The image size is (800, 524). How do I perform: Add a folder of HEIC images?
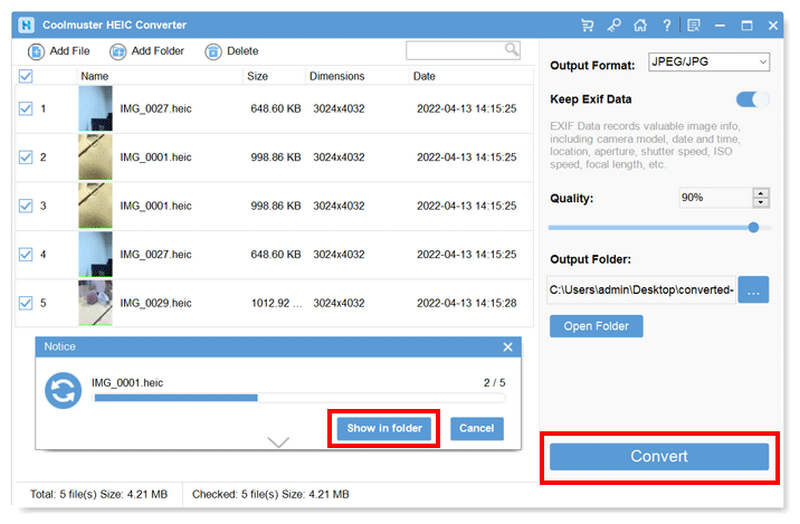(x=147, y=51)
